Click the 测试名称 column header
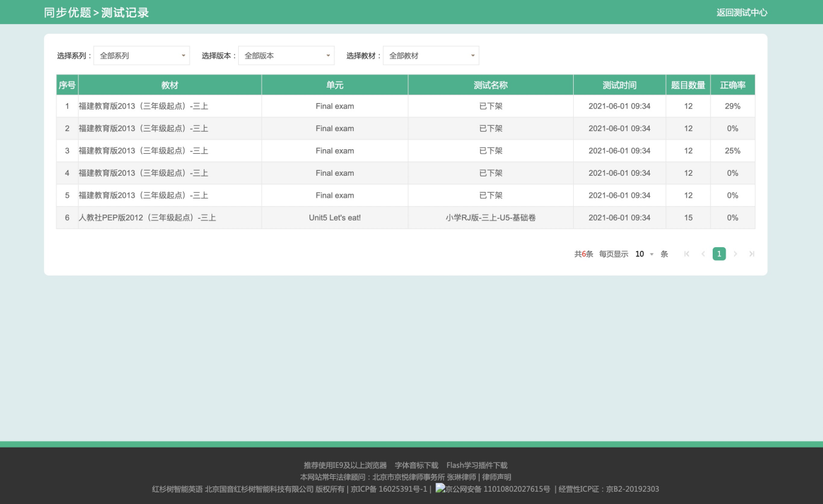The width and height of the screenshot is (823, 504). [x=491, y=85]
